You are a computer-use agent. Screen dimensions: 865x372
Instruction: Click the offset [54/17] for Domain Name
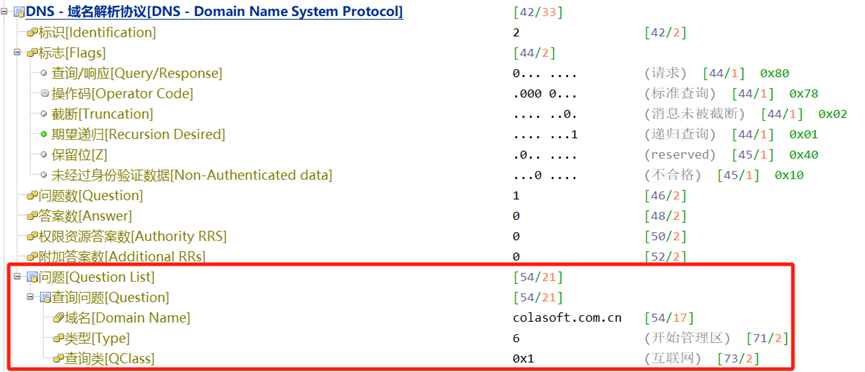click(669, 318)
